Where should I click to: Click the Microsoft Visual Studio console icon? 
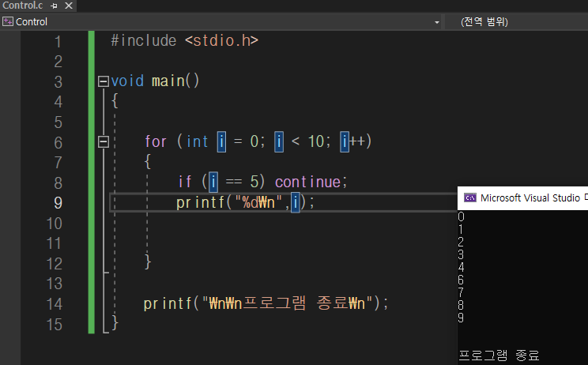click(470, 198)
